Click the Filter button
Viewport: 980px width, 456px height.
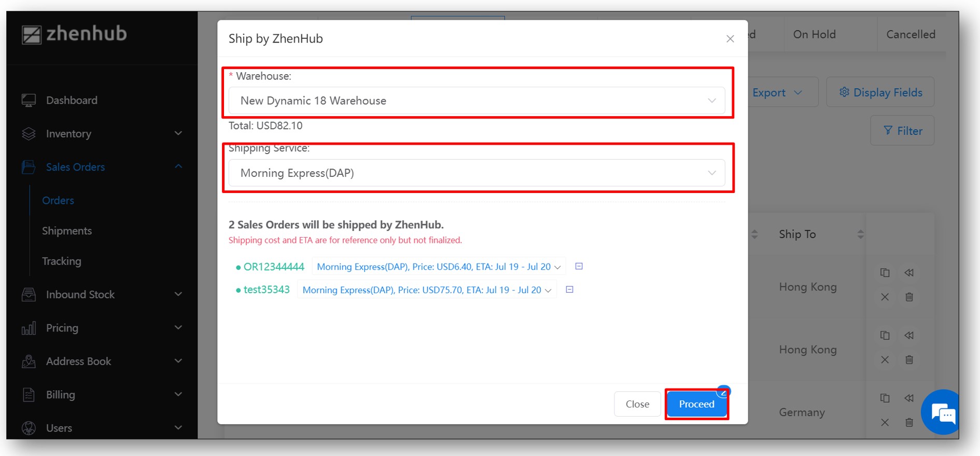coord(902,131)
